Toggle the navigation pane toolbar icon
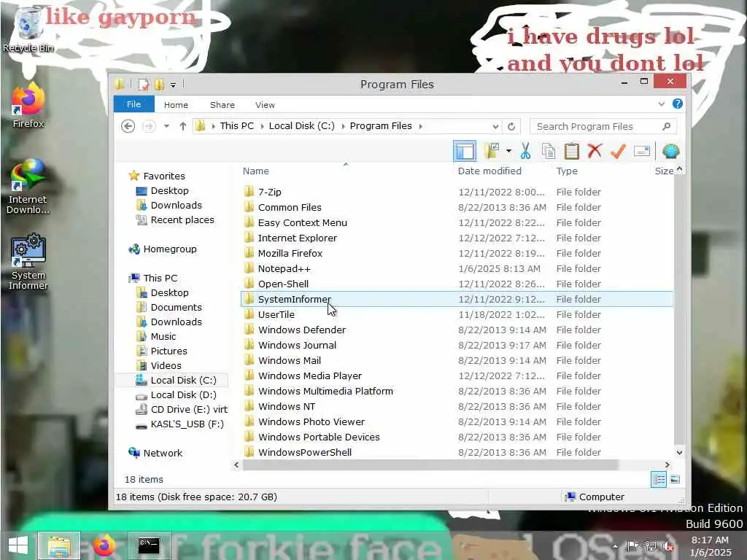Screen dimensions: 747x560 tap(465, 151)
